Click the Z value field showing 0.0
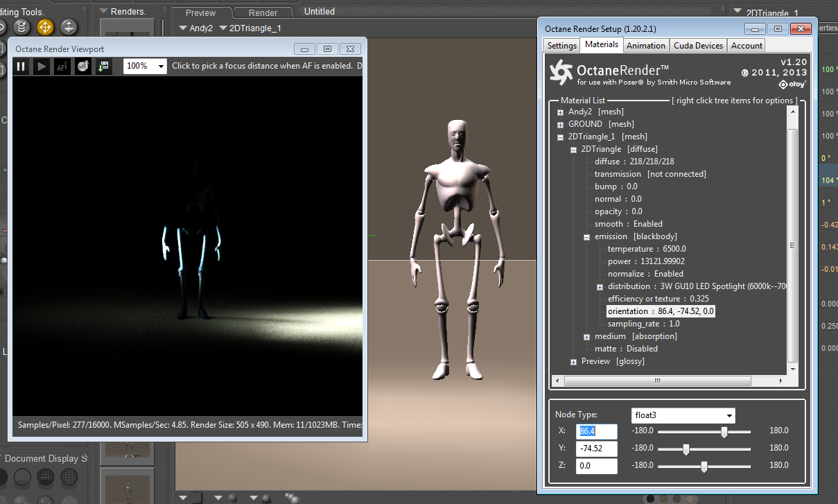838x504 pixels. click(x=597, y=466)
